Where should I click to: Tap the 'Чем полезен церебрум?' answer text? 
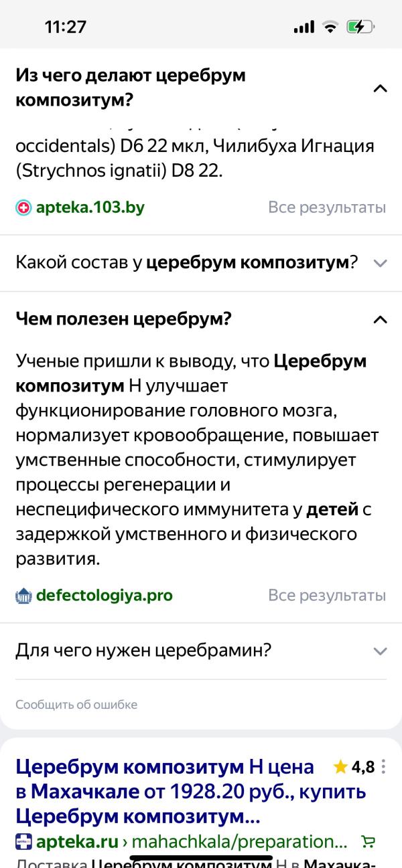tap(194, 460)
